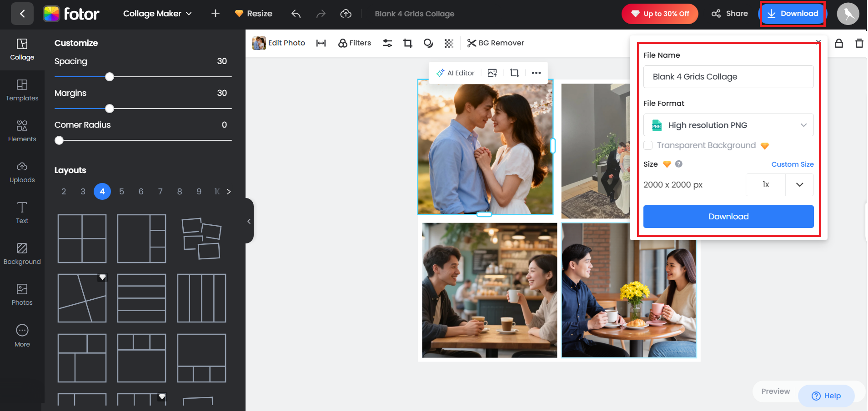Open the Collage Maker dropdown menu

[x=157, y=14]
